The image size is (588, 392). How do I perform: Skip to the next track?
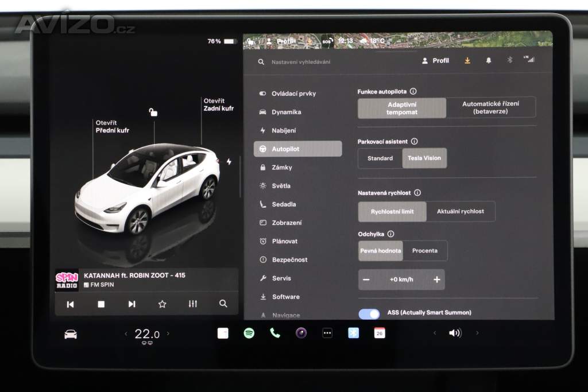coord(131,304)
